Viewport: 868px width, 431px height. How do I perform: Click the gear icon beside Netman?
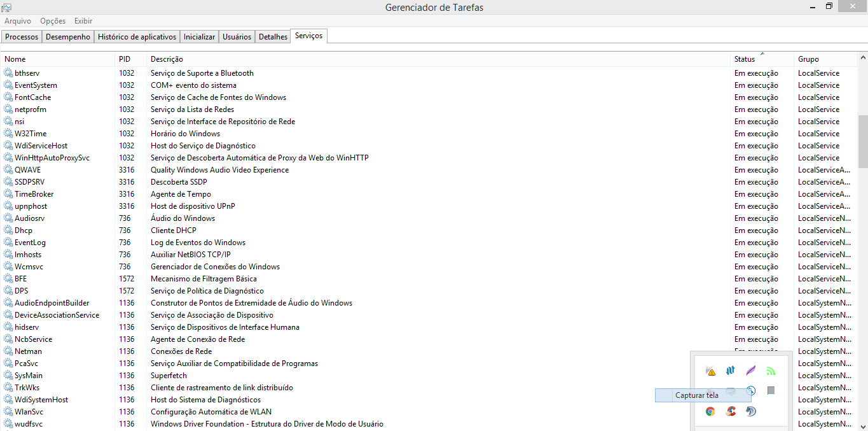(x=8, y=351)
